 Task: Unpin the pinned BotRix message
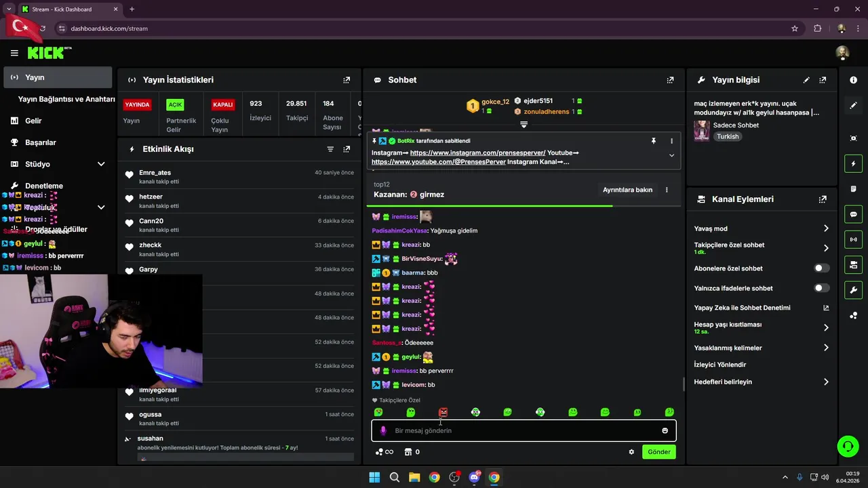coord(654,141)
